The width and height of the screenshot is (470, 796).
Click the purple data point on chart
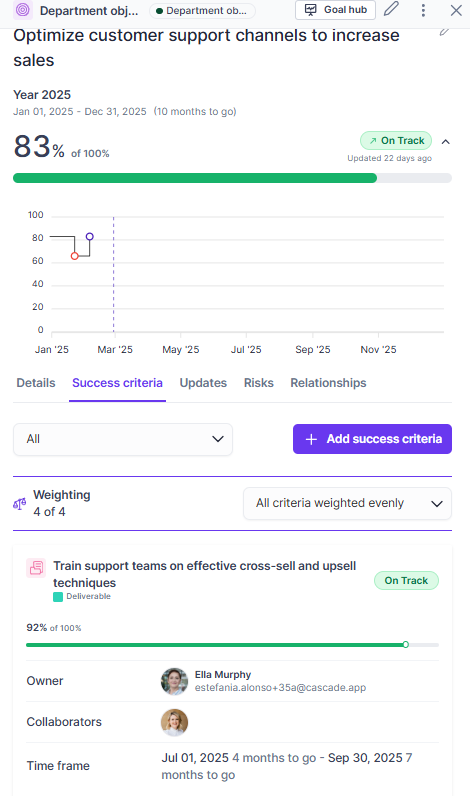pos(90,237)
